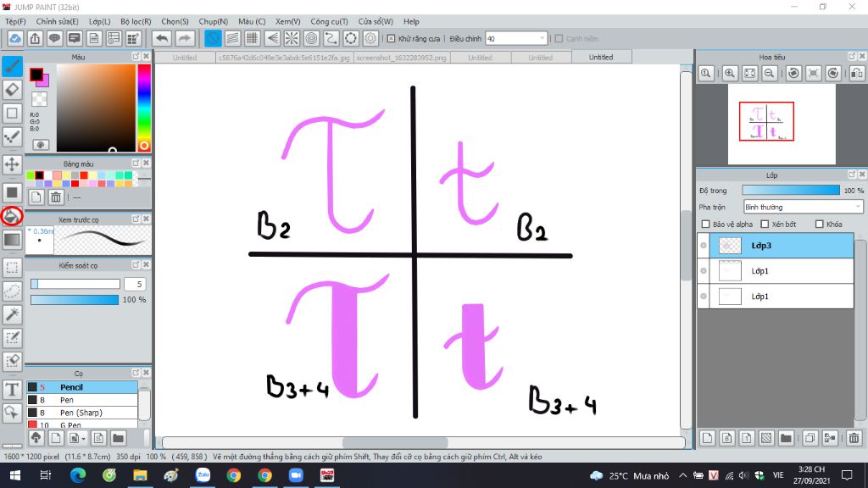Select the rectangular Selection tool
Screen dimensions: 868x488
coord(12,268)
